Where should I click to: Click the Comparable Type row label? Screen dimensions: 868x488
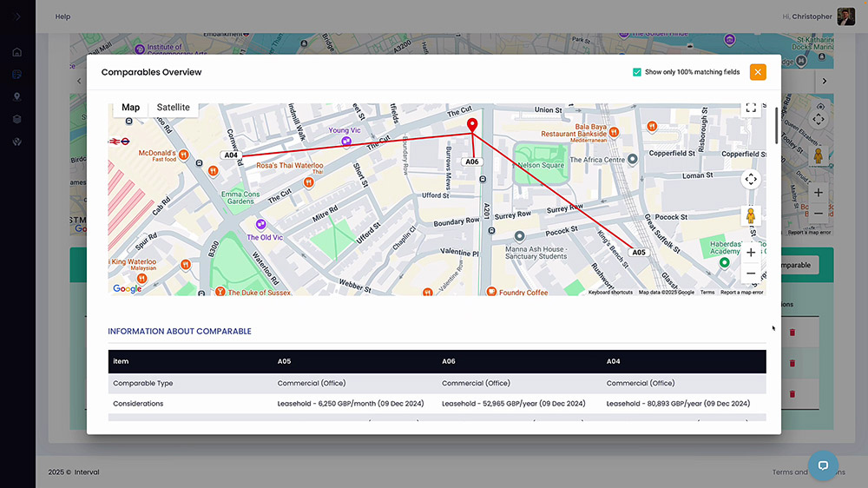coord(143,383)
